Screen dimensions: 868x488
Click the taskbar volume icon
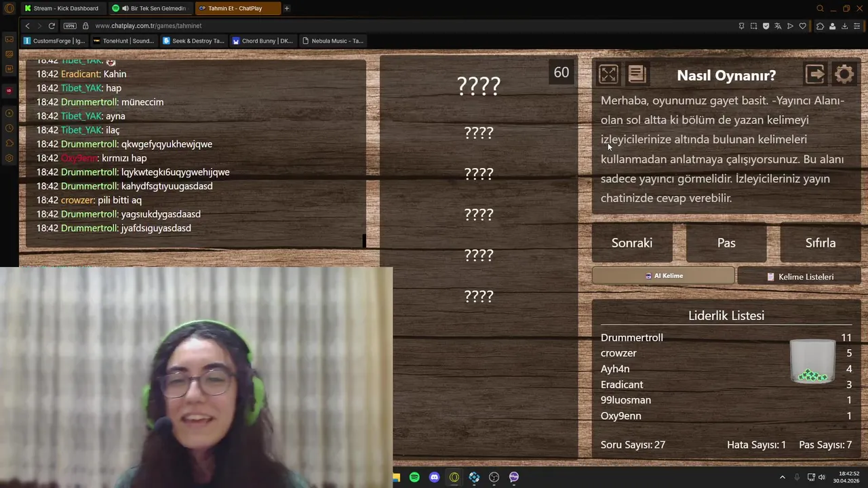pyautogui.click(x=822, y=477)
